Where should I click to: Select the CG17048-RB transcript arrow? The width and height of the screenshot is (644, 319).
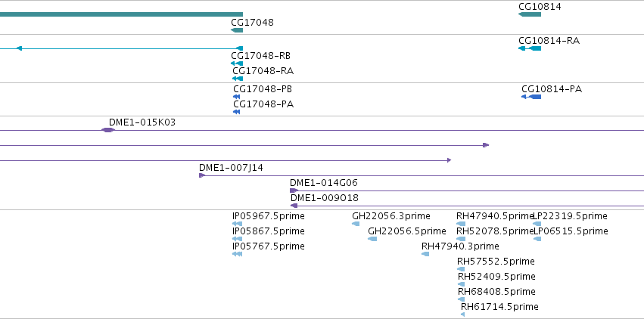coord(237,63)
